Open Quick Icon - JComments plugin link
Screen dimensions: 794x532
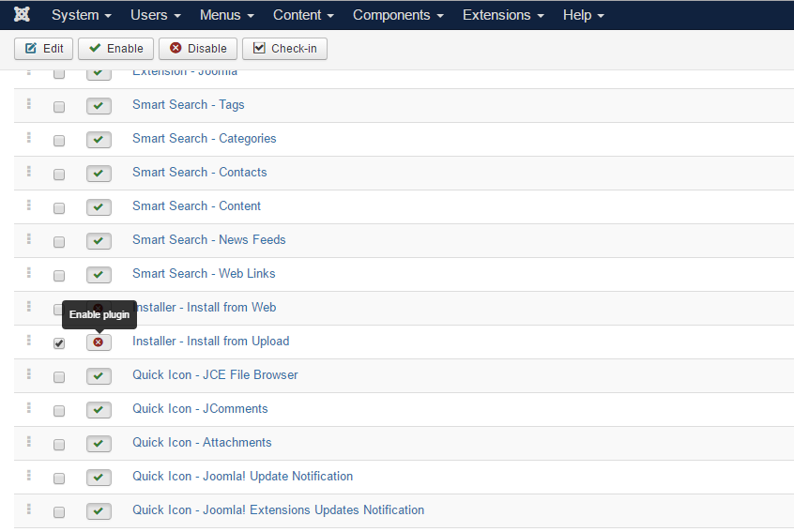click(200, 409)
